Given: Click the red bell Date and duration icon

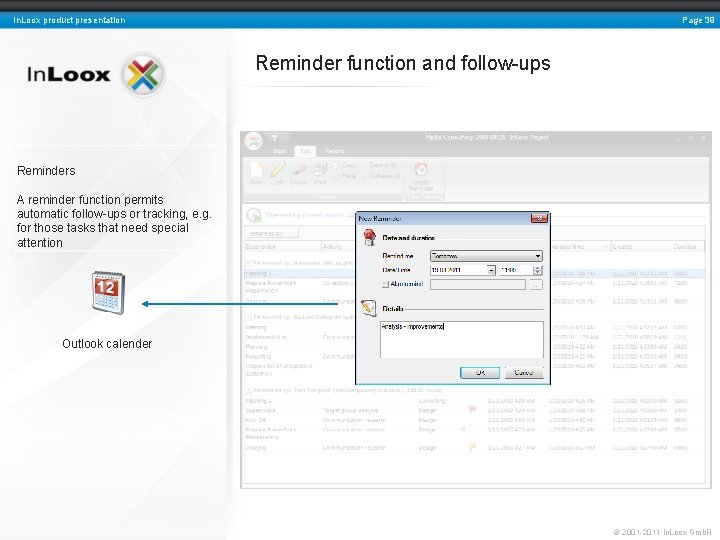Looking at the screenshot, I should (x=370, y=237).
